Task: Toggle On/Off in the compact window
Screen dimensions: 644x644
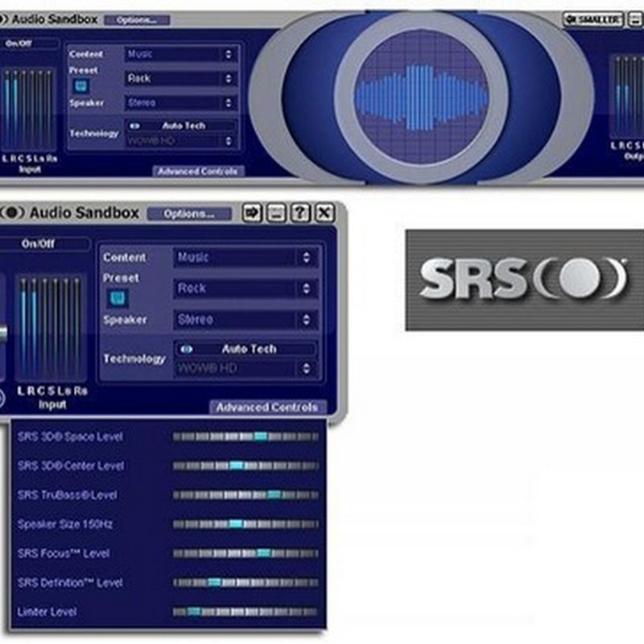Action: (38, 244)
